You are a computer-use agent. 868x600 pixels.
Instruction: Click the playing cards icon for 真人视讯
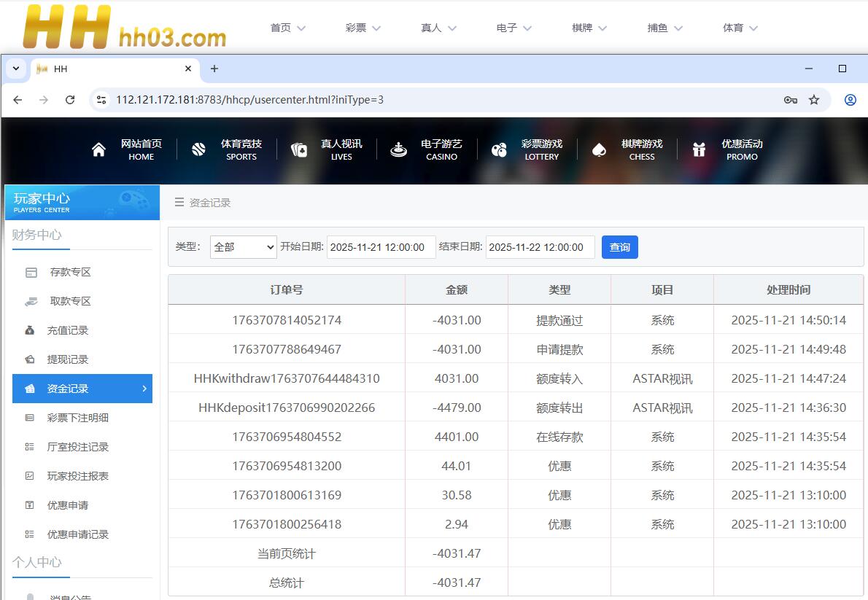pyautogui.click(x=299, y=149)
